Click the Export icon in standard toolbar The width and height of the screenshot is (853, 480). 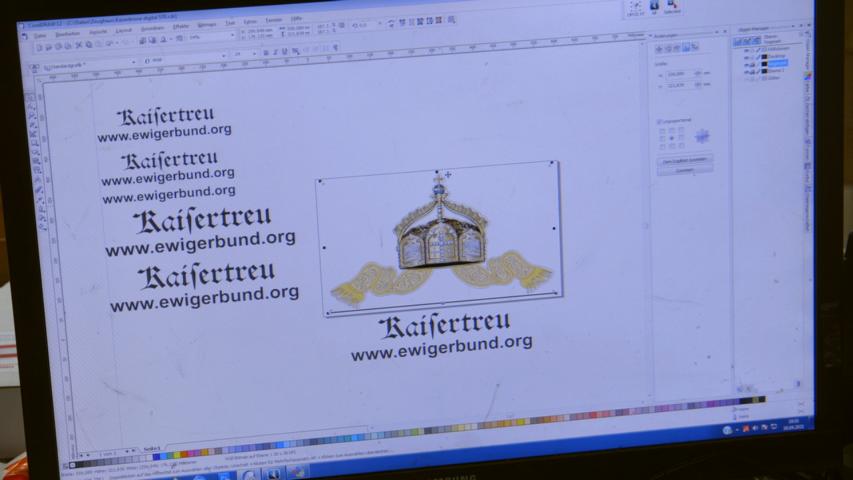[x=152, y=40]
